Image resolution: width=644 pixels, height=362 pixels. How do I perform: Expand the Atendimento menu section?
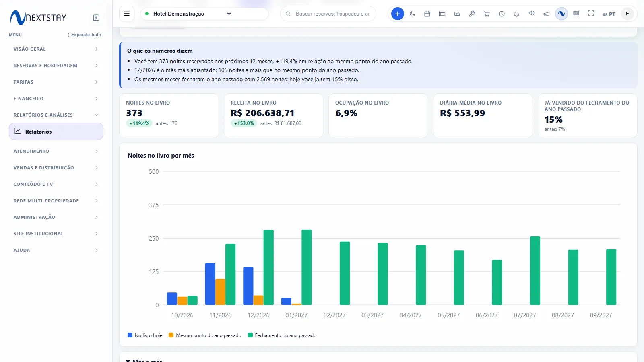coord(56,151)
